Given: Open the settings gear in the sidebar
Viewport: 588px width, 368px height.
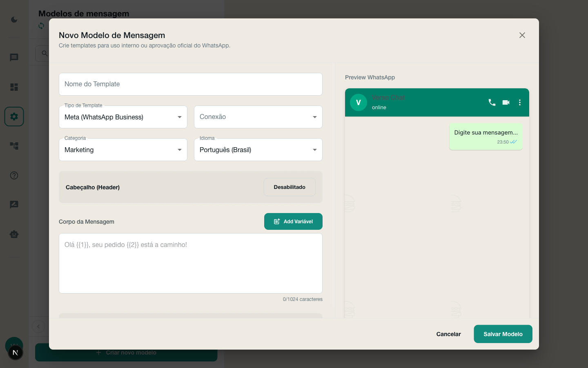Looking at the screenshot, I should click(14, 117).
